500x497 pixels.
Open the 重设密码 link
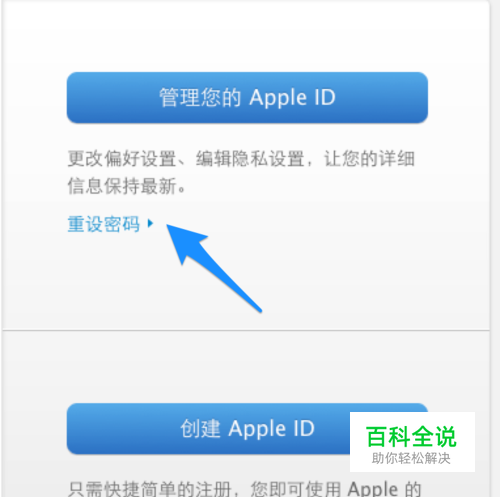104,224
